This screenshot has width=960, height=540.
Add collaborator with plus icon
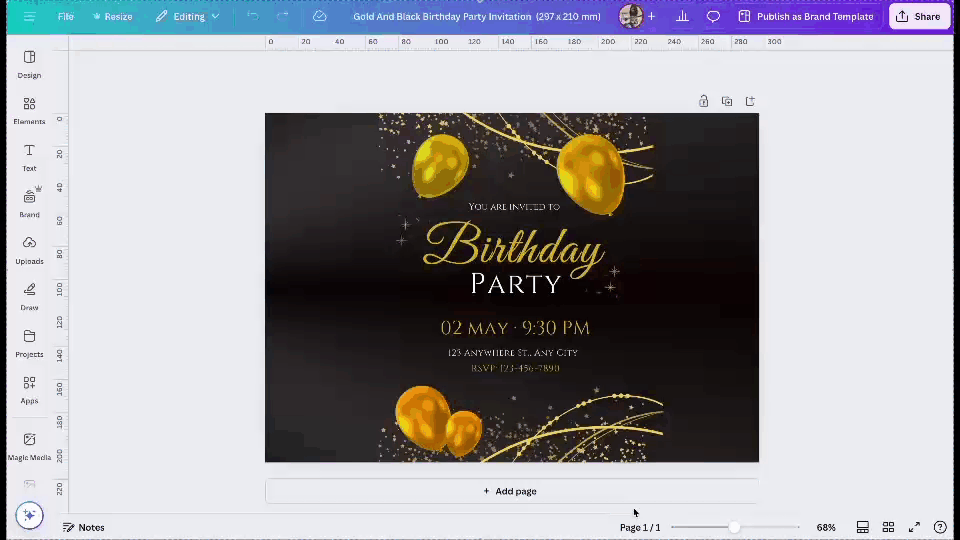651,17
